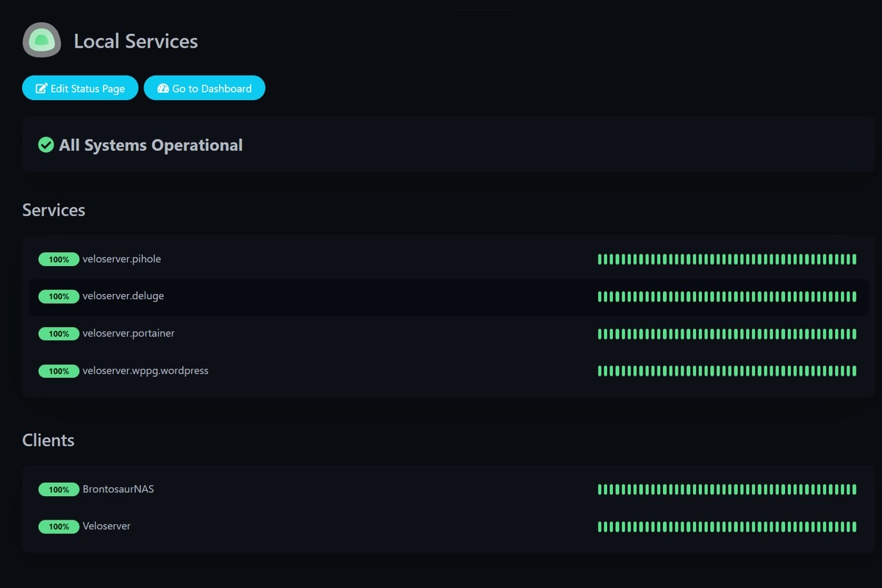Click the Services group heading
Viewport: 882px width, 588px height.
pyautogui.click(x=54, y=210)
